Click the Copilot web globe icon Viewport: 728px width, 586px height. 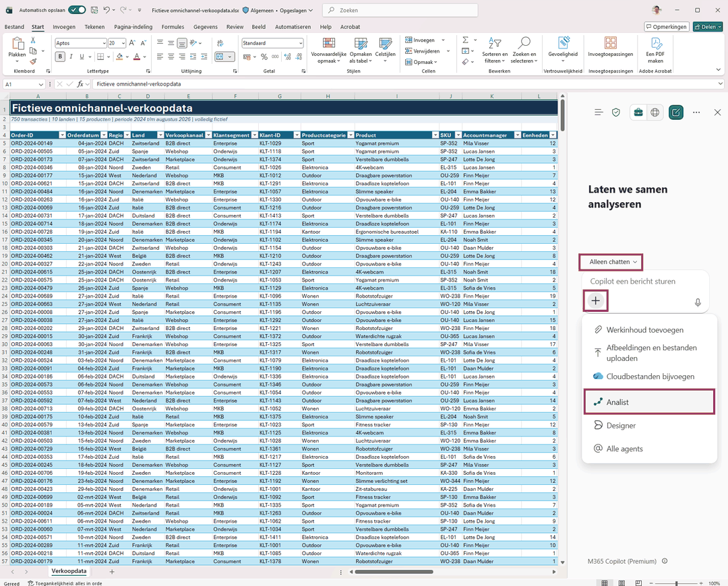[655, 112]
